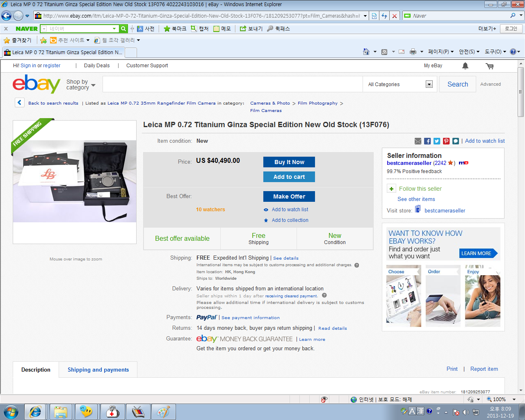Screen dimensions: 525x420
Task: Click the Buy It Now button
Action: [289, 162]
